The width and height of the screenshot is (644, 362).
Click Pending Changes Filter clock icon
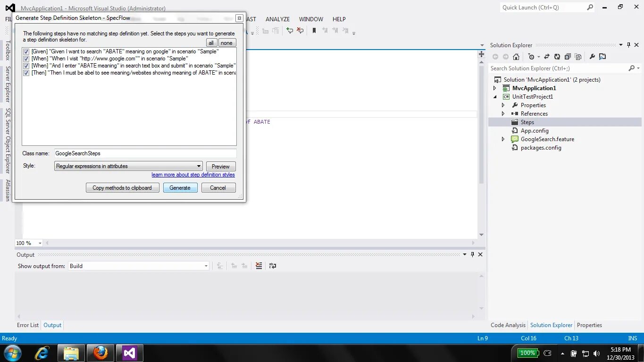click(x=532, y=57)
